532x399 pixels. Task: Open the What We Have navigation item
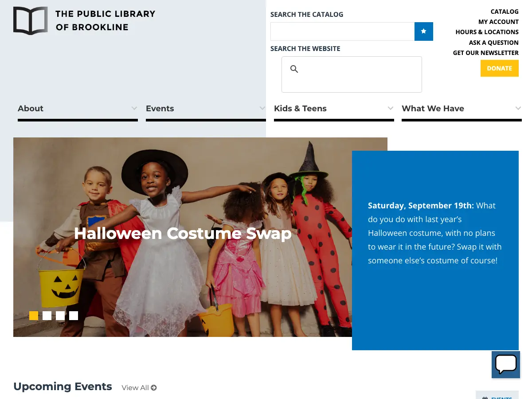click(x=433, y=109)
